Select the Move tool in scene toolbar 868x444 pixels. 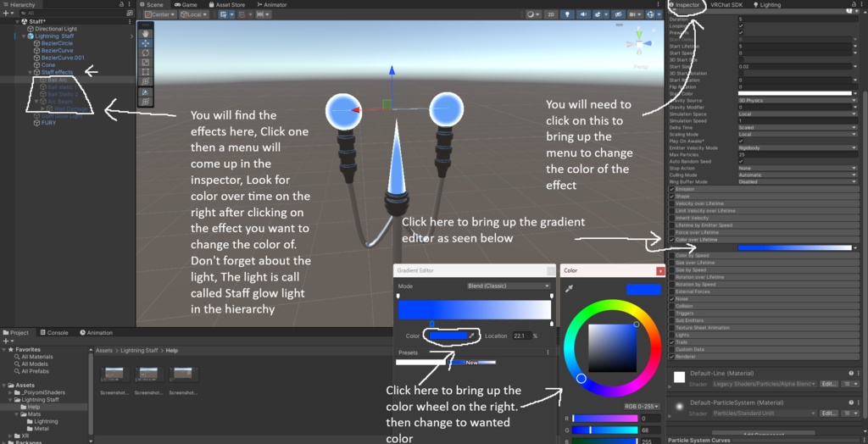click(x=146, y=43)
